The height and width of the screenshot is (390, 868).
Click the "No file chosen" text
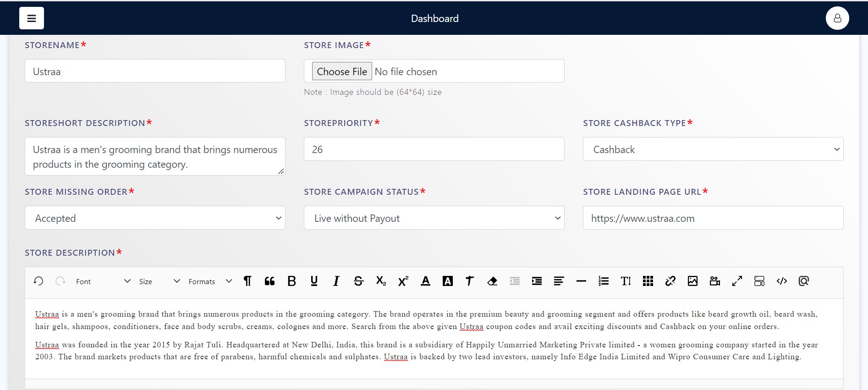pos(406,71)
